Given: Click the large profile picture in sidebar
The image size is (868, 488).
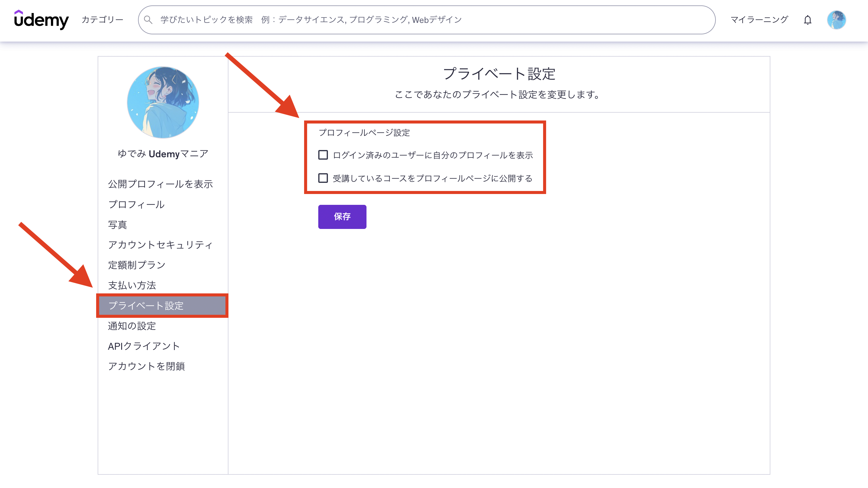Looking at the screenshot, I should pos(163,102).
